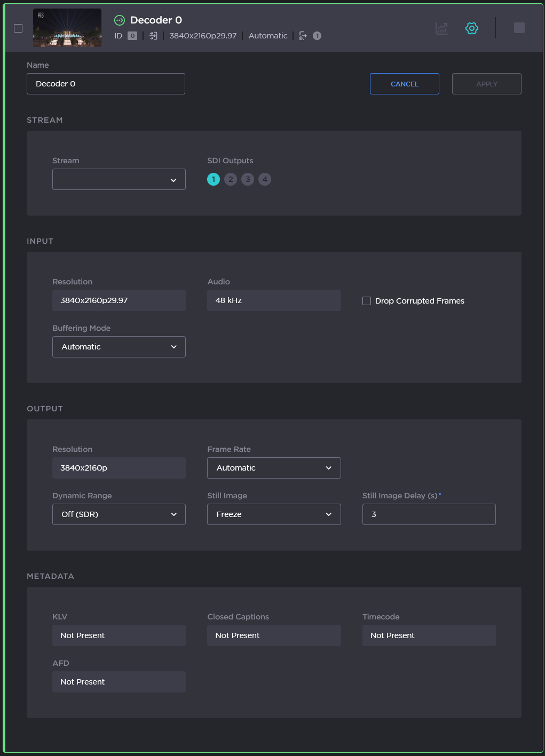The height and width of the screenshot is (756, 545).
Task: Click the Cancel button
Action: point(405,84)
